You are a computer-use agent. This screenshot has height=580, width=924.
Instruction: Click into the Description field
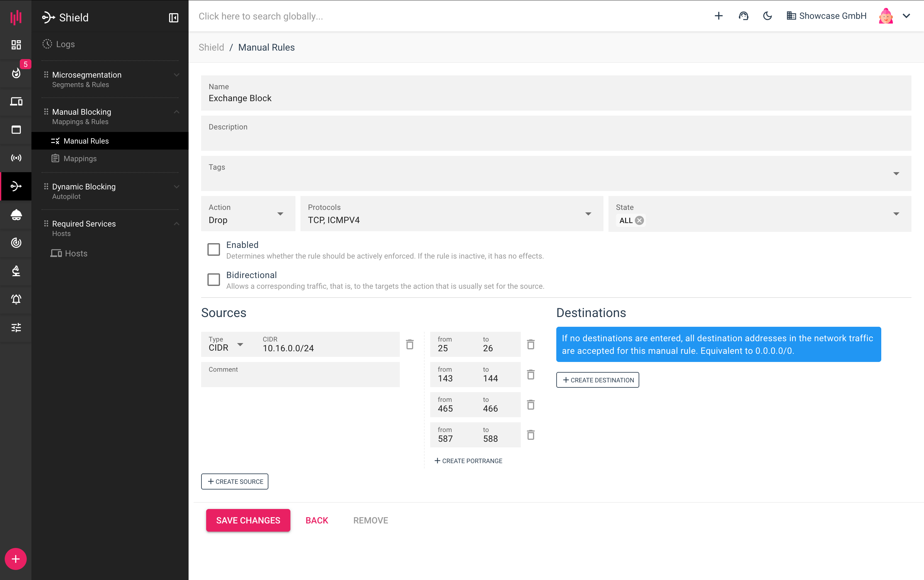pyautogui.click(x=556, y=134)
